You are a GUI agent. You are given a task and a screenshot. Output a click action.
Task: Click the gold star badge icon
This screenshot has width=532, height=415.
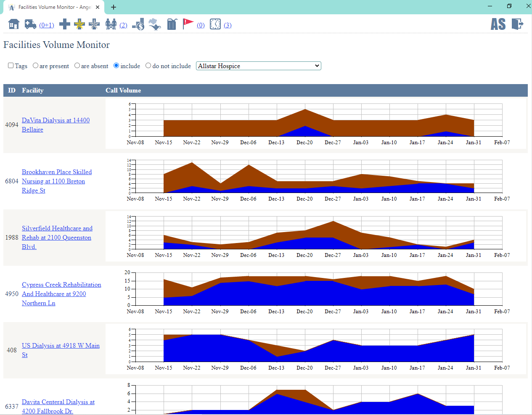coord(79,24)
